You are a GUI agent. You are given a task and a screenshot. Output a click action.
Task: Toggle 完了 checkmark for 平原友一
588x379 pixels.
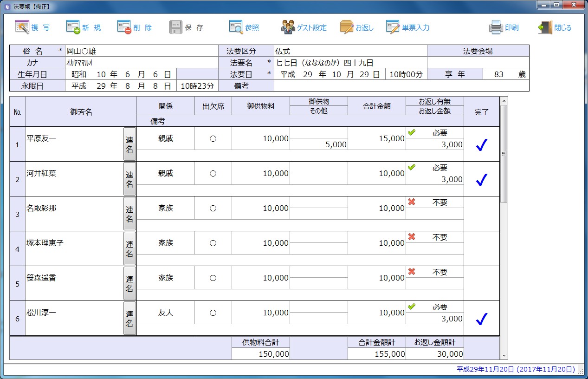click(x=482, y=145)
